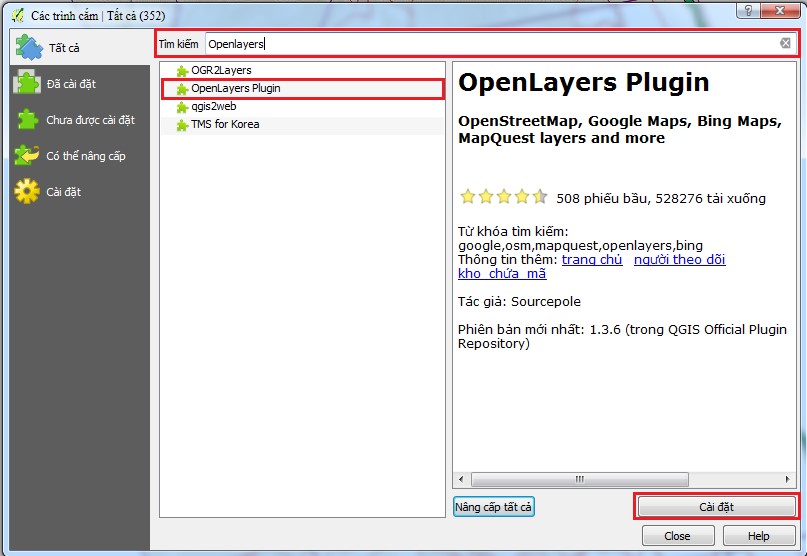Click the Close button
Image resolution: width=807 pixels, height=556 pixels.
[677, 536]
